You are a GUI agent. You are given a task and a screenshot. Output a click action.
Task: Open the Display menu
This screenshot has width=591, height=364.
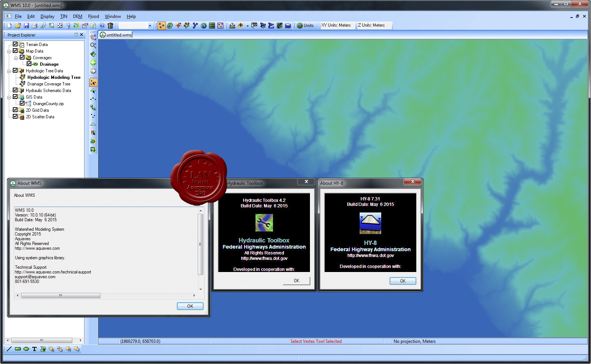48,16
